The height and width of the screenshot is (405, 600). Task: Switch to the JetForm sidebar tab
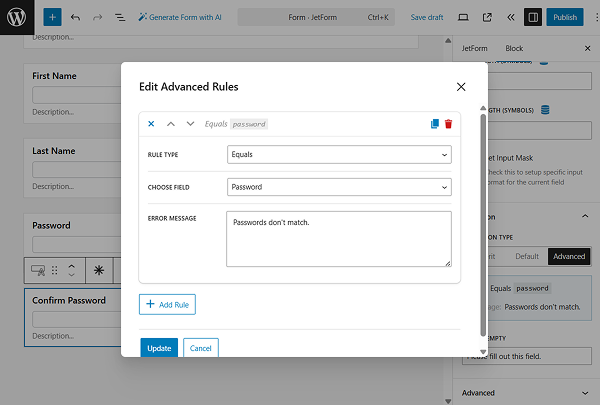tap(474, 48)
